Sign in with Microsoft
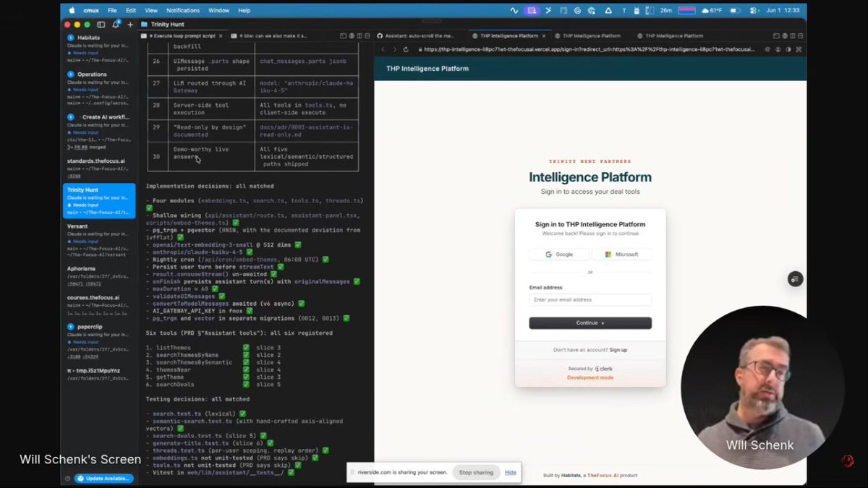The image size is (868, 488). [621, 254]
